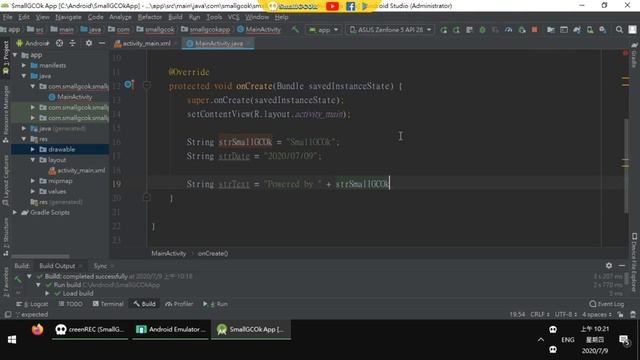Expand the drawable folder node
This screenshot has width=640, height=360.
tap(33, 149)
